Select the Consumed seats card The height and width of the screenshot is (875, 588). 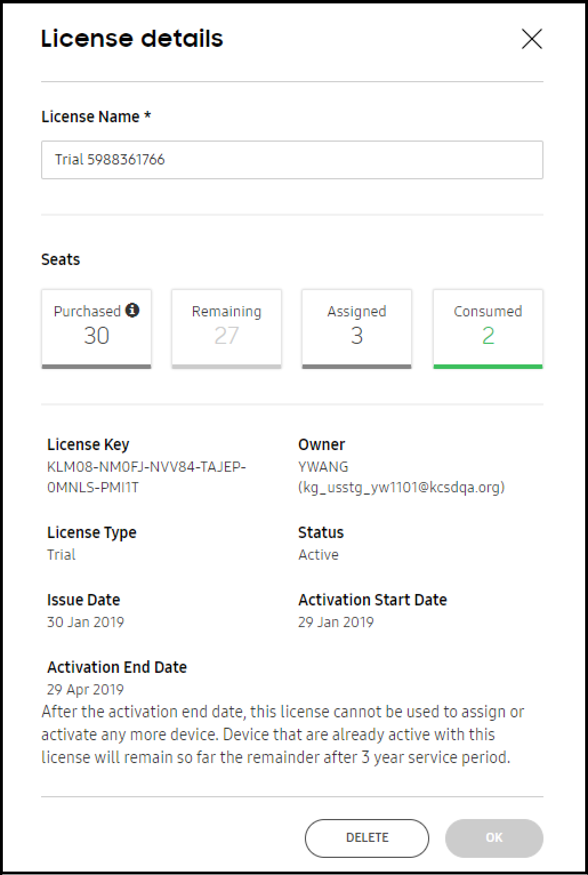[x=488, y=327]
